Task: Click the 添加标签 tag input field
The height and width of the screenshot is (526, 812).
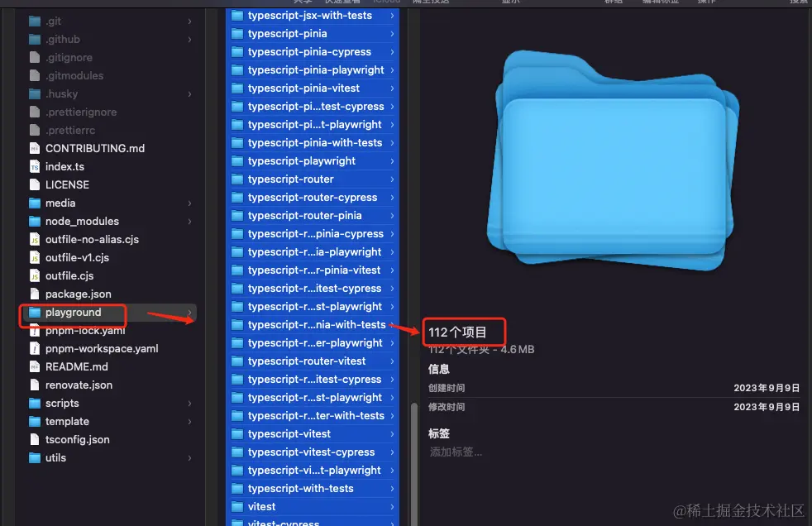Action: coord(456,452)
